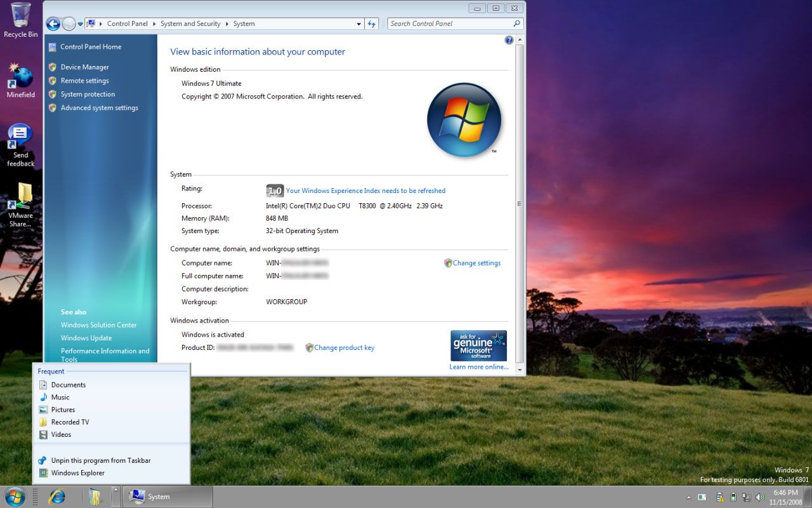
Task: Click the 1.0 Windows Experience Index badge
Action: (x=275, y=190)
